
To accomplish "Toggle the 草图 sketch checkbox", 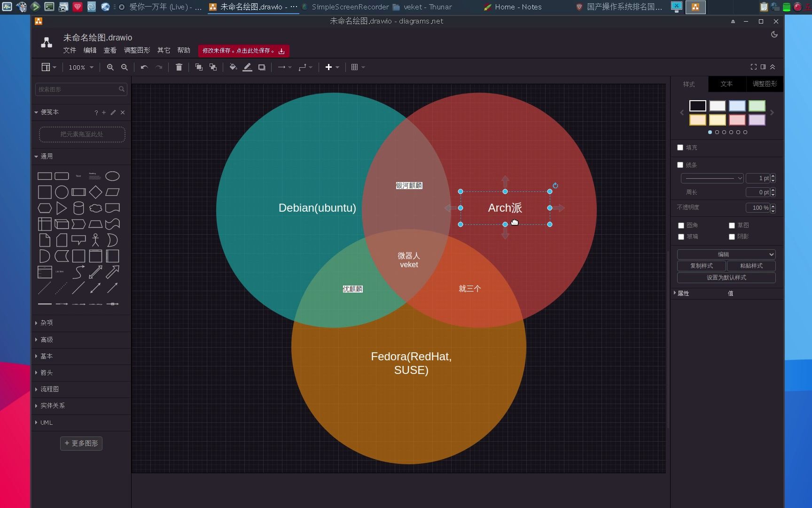I will click(732, 225).
